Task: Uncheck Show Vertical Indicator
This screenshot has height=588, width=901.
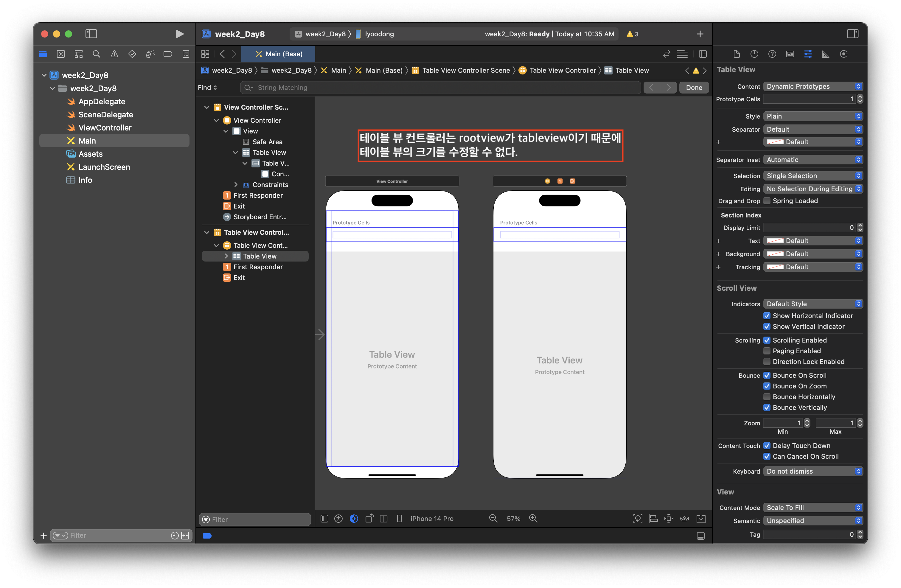Action: coord(767,326)
